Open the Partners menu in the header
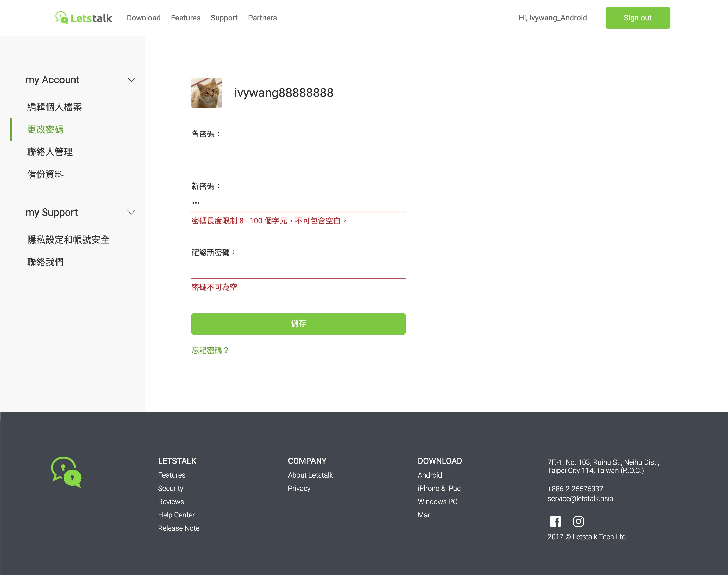 pos(262,18)
